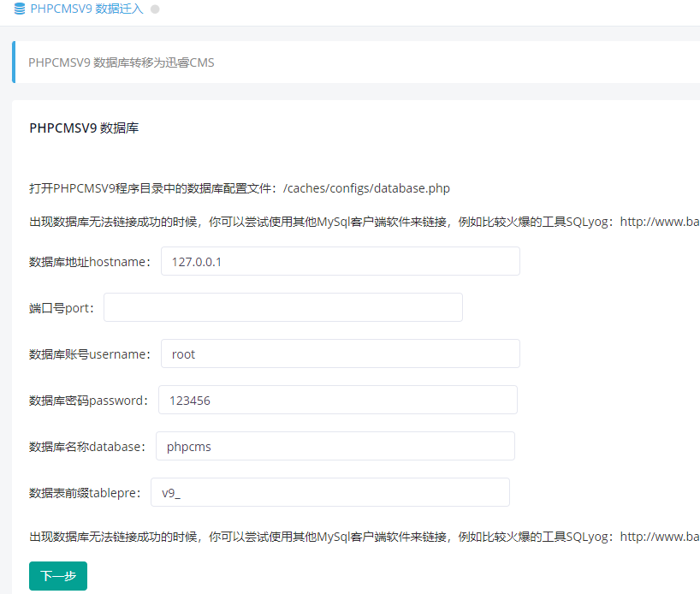Click the 下一步 button
The image size is (700, 594).
(58, 576)
